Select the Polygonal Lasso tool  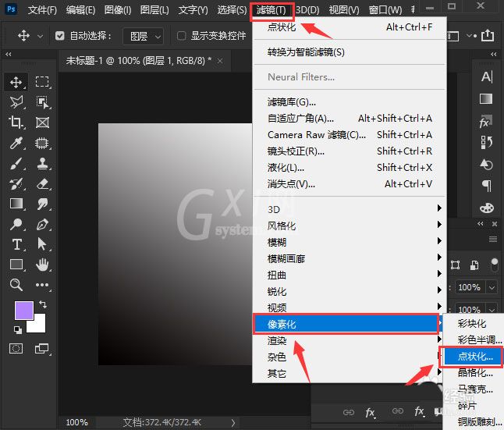point(16,102)
